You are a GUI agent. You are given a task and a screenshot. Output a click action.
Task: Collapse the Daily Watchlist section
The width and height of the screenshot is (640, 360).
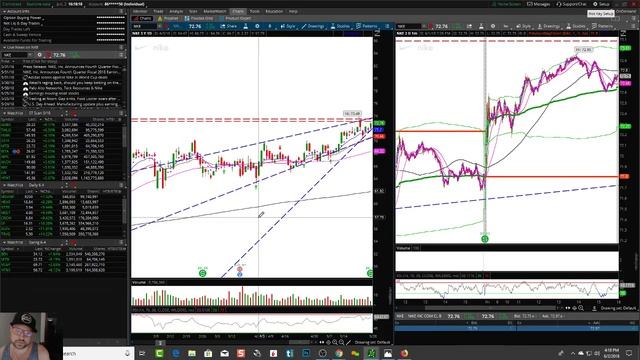pyautogui.click(x=4, y=185)
